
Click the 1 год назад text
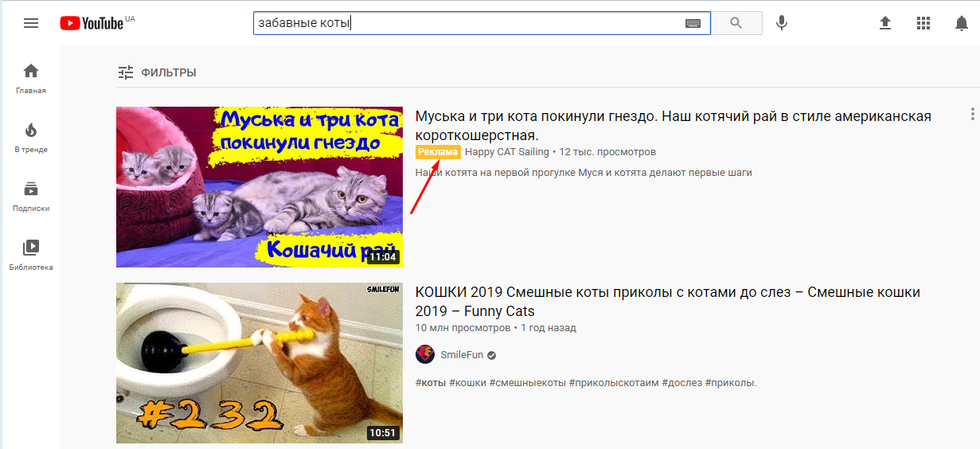pyautogui.click(x=549, y=328)
